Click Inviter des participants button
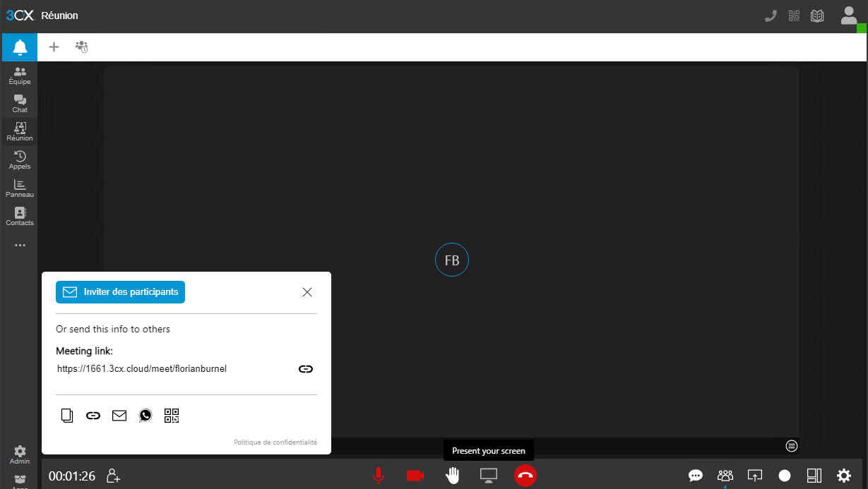 point(120,292)
